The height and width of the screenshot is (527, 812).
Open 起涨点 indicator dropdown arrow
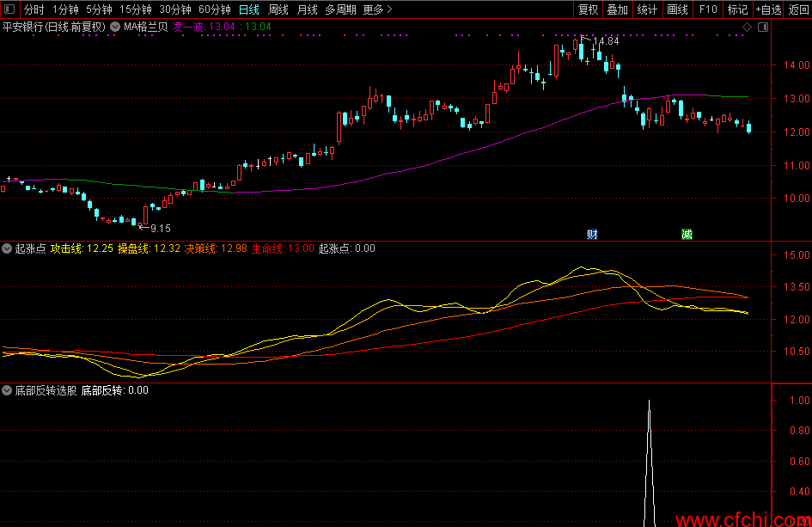(x=7, y=248)
